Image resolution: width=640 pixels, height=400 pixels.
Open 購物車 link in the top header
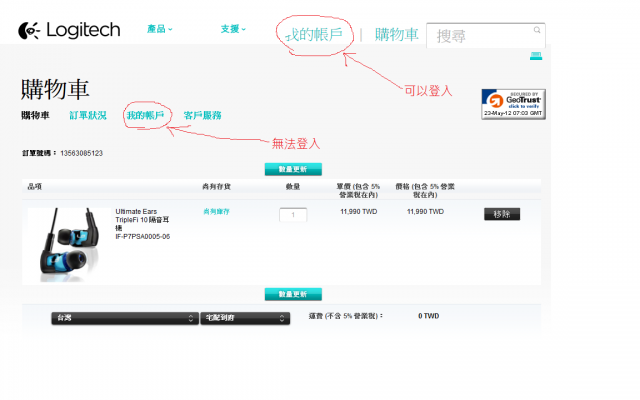click(397, 35)
